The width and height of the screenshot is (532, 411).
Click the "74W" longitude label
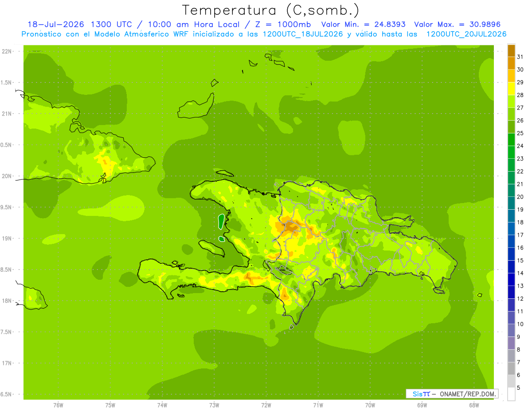tap(162, 405)
